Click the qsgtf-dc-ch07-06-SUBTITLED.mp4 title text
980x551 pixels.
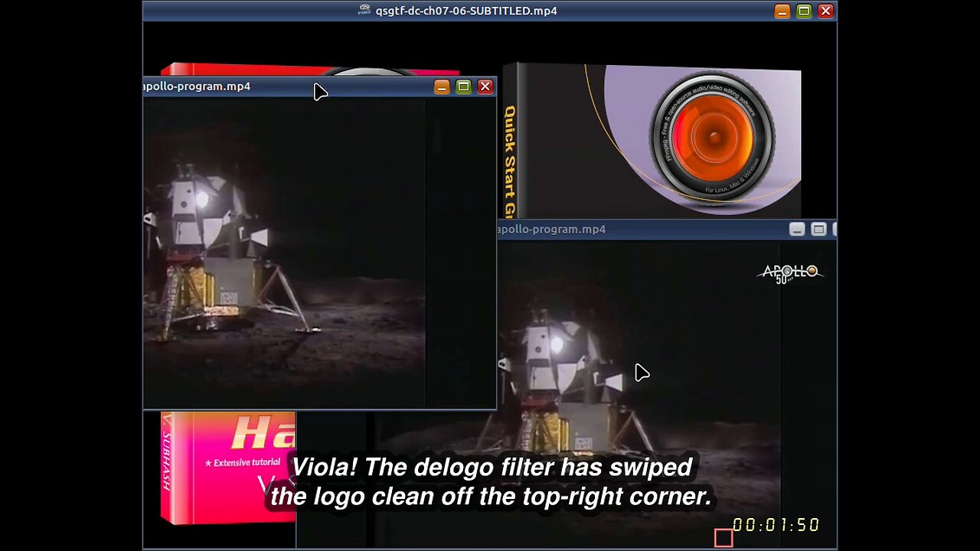tap(466, 11)
